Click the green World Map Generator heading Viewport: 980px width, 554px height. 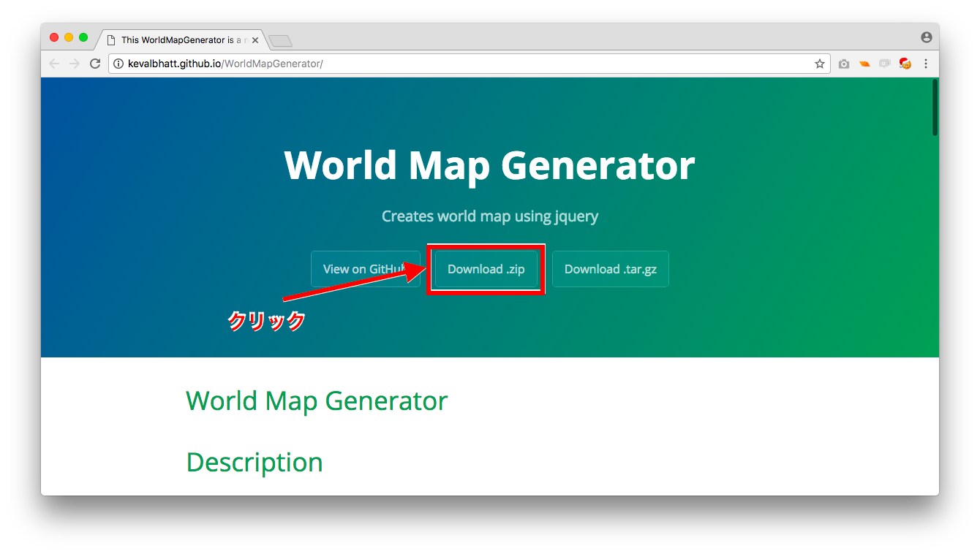tap(317, 401)
